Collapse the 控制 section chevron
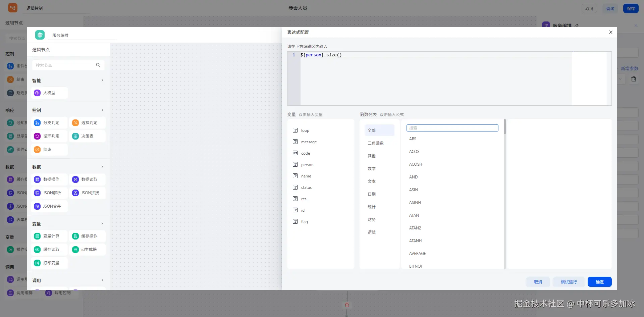 [x=102, y=110]
